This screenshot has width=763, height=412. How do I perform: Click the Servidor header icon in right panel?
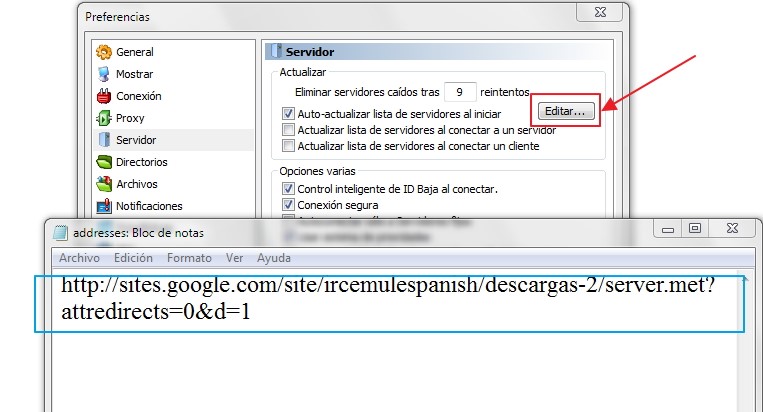tap(276, 51)
